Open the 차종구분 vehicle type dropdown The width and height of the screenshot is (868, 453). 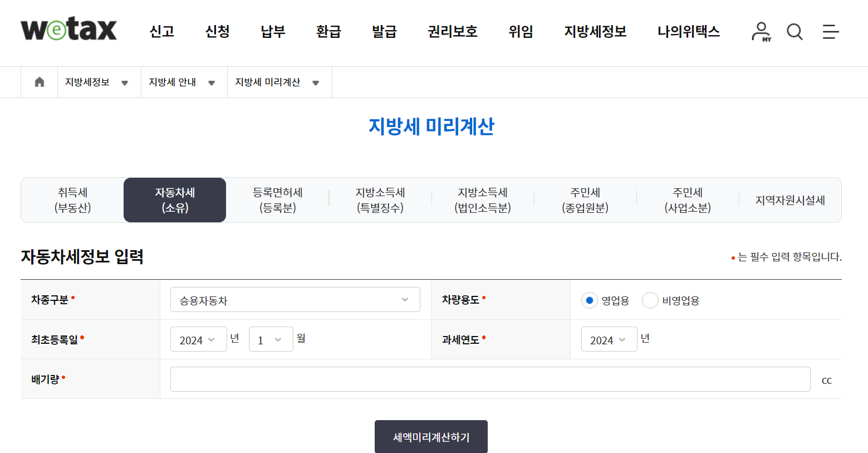point(295,299)
